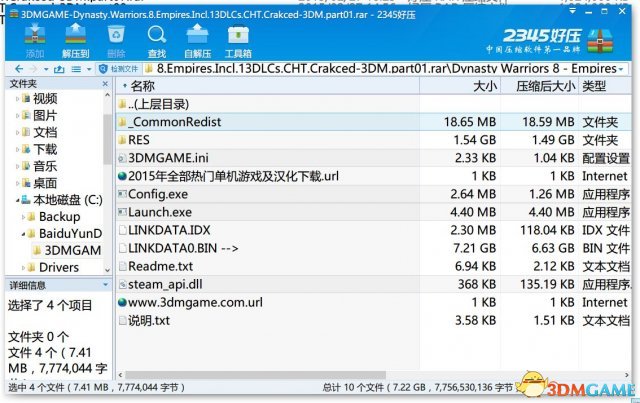Viewport: 640px width, 403px height.
Task: Select the 3DMGAM folder in tree
Action: pyautogui.click(x=73, y=250)
